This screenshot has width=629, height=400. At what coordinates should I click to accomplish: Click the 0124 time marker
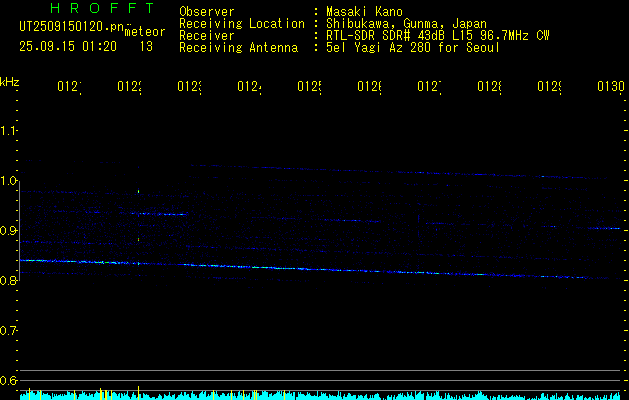[249, 87]
